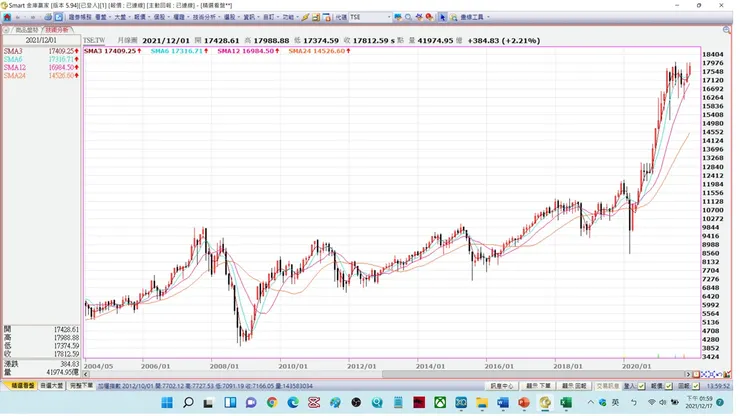Toggle the 報價 checkbox in status bar
740x416 pixels.
(x=669, y=386)
